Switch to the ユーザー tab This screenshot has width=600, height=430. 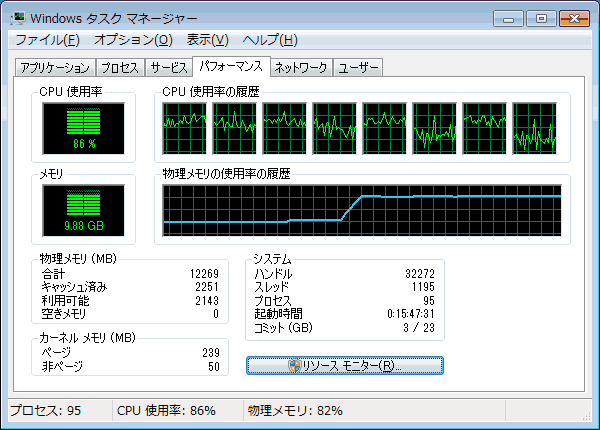[358, 68]
